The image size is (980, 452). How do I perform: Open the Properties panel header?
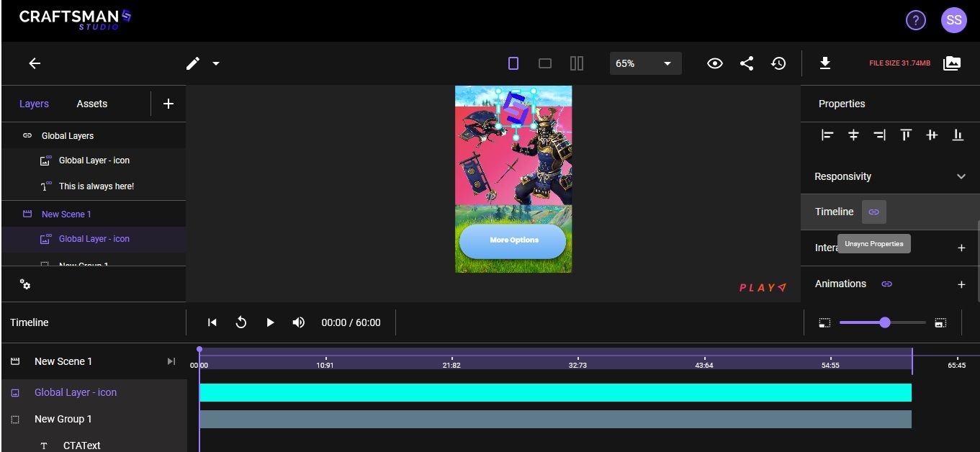point(842,104)
